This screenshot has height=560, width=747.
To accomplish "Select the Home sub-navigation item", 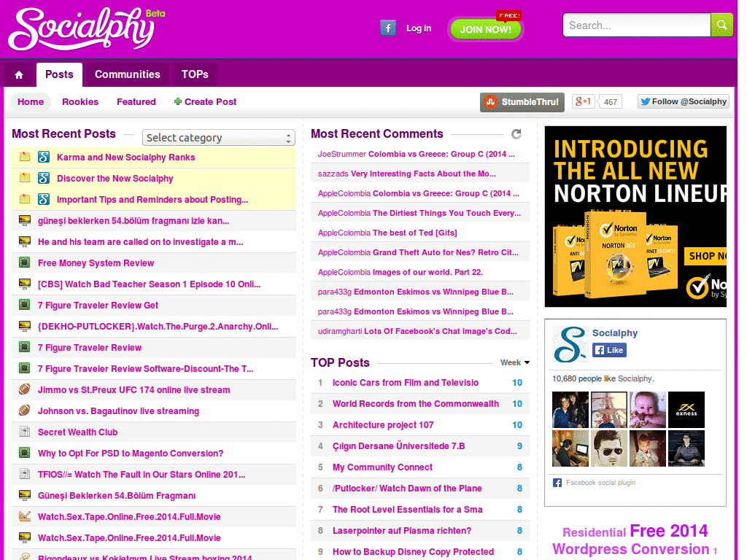I will coord(31,102).
